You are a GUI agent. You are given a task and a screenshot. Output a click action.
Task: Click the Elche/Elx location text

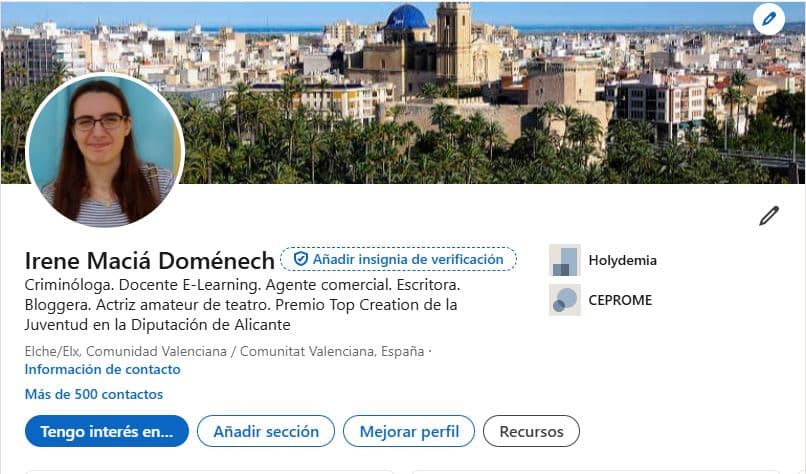pyautogui.click(x=225, y=351)
